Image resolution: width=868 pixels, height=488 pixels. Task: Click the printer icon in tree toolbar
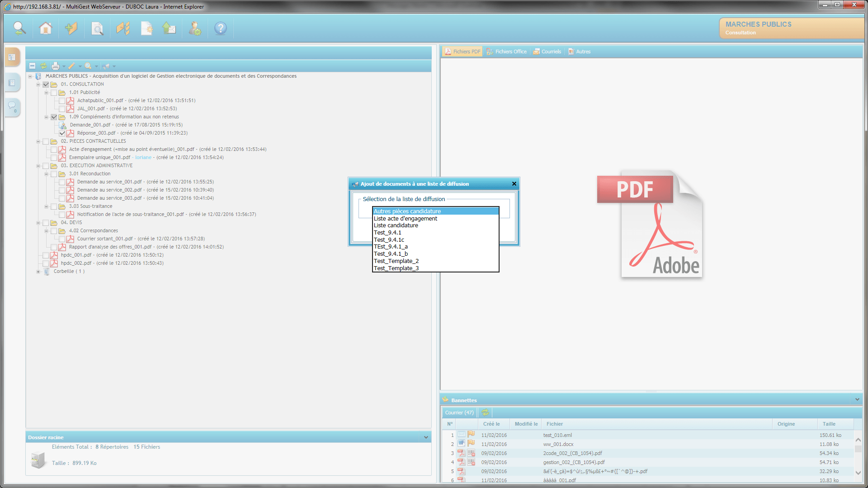click(x=55, y=66)
